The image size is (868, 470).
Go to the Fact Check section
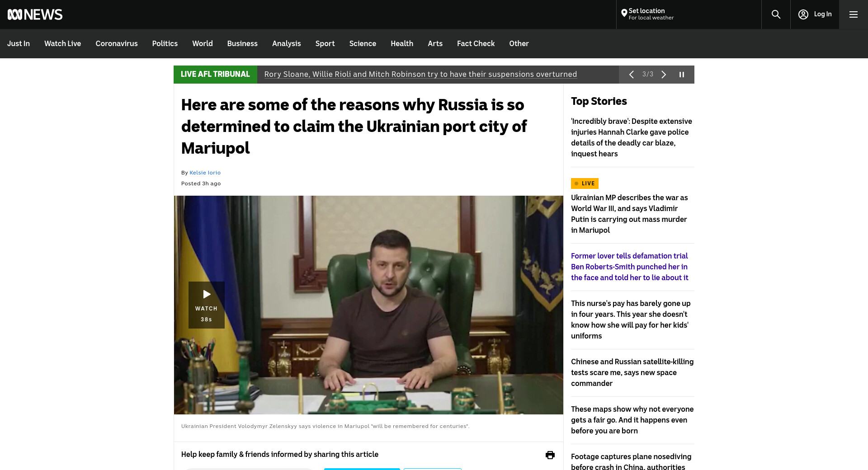click(x=476, y=44)
